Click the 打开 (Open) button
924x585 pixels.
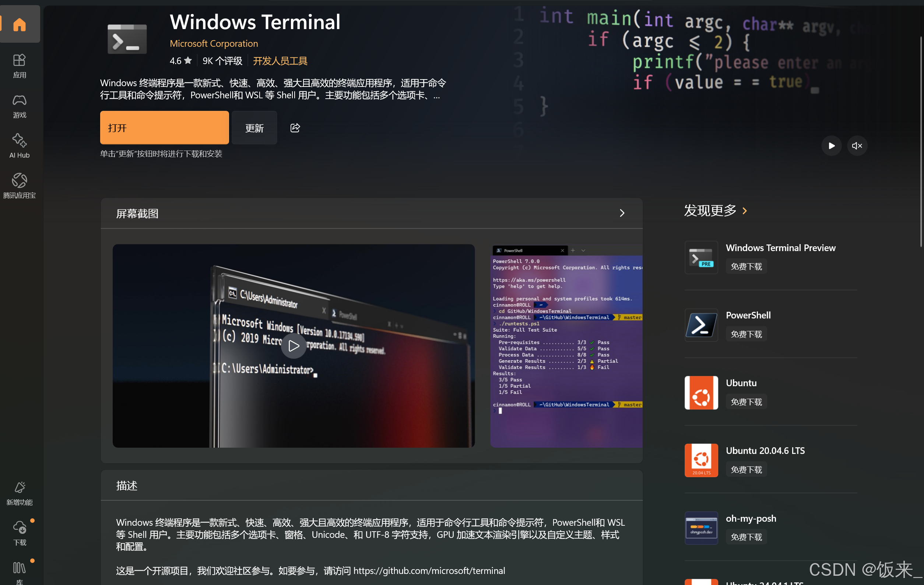point(164,128)
